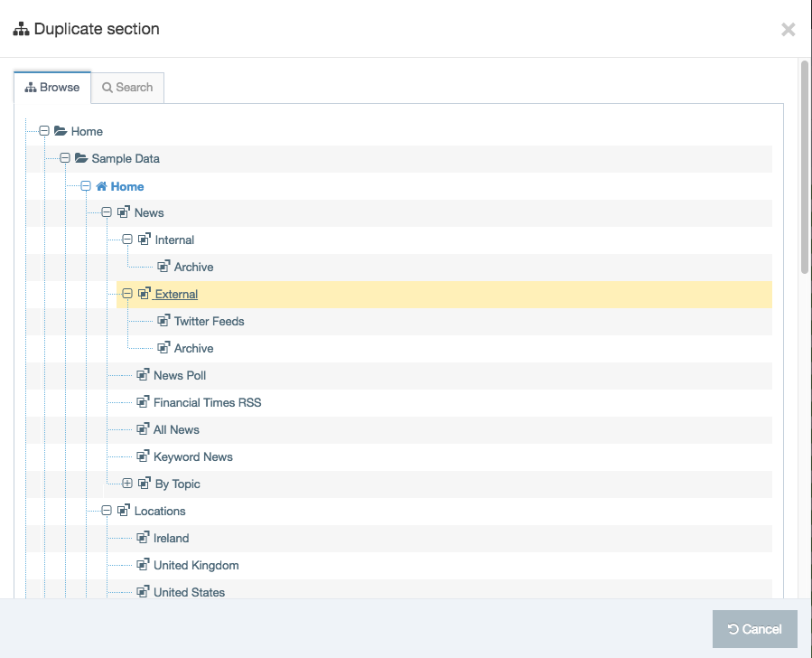This screenshot has width=812, height=658.
Task: Click the section icon beside Financial Times RSS
Action: (x=143, y=402)
